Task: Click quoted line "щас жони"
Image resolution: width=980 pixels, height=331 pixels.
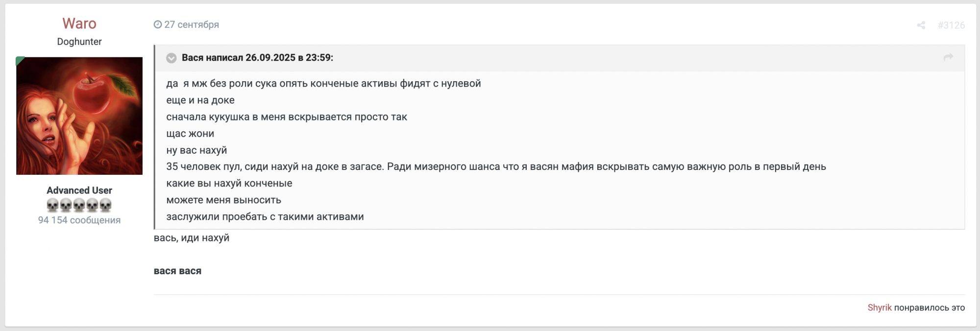Action: coord(190,134)
